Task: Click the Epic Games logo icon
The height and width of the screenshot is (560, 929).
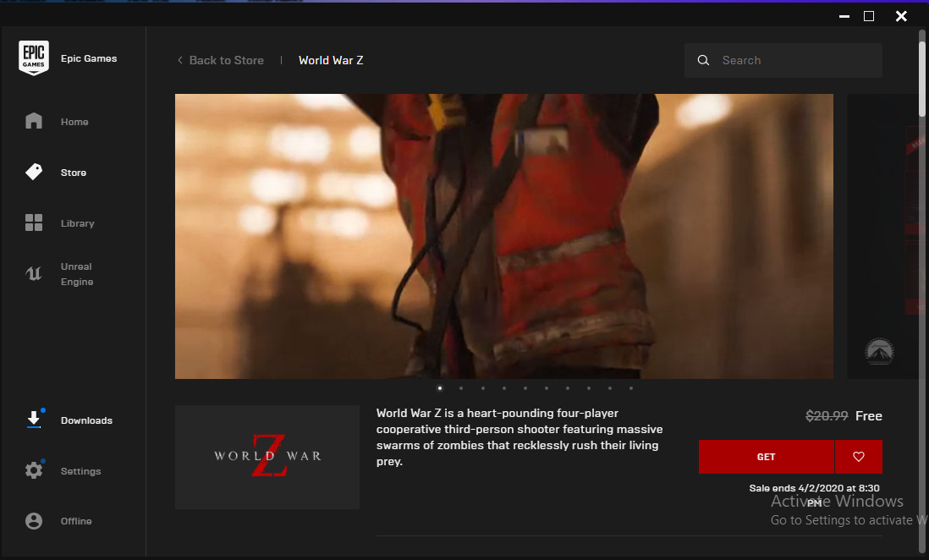Action: pos(34,58)
